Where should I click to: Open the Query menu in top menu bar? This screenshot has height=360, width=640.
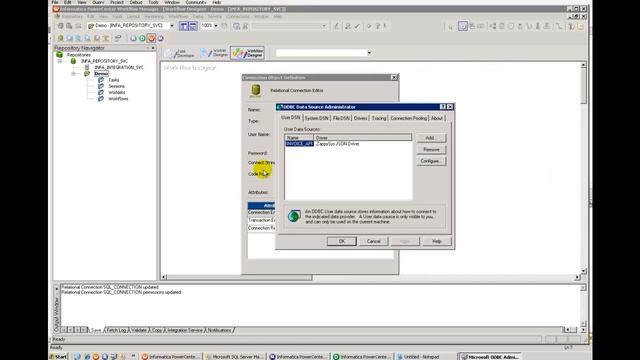point(98,2)
